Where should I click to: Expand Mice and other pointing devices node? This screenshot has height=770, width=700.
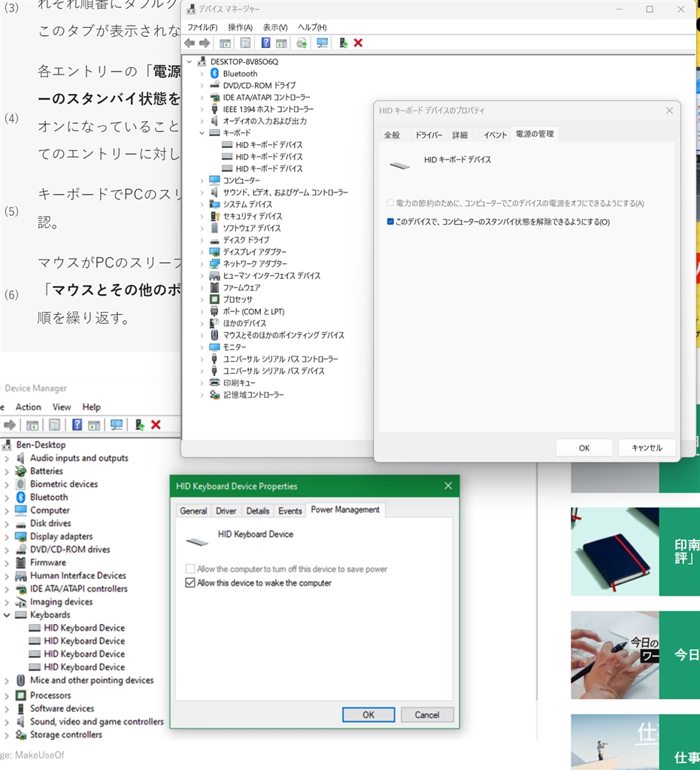(x=7, y=681)
